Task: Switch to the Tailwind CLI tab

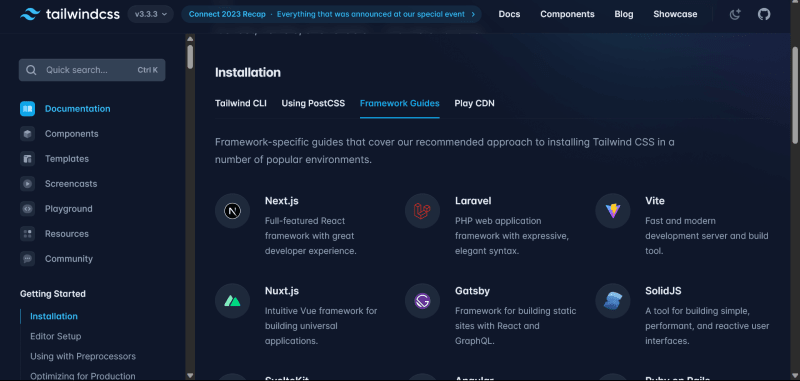Action: (x=241, y=103)
